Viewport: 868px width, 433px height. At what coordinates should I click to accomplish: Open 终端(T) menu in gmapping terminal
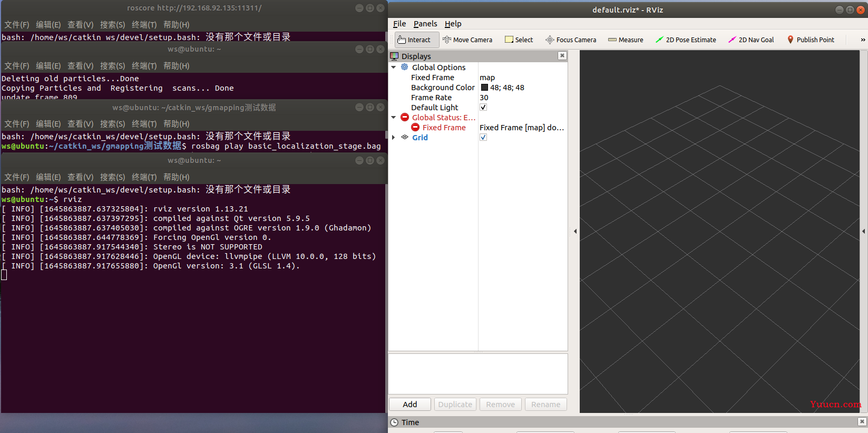[x=144, y=124]
